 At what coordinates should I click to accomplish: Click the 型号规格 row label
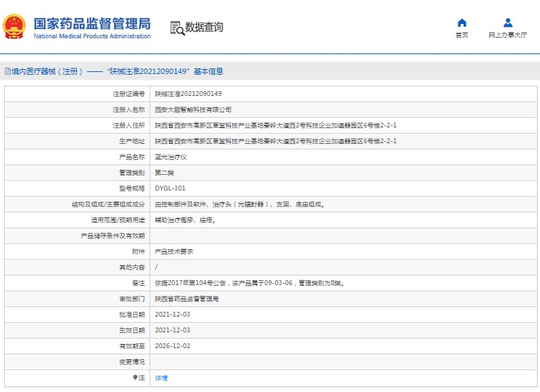(x=132, y=188)
